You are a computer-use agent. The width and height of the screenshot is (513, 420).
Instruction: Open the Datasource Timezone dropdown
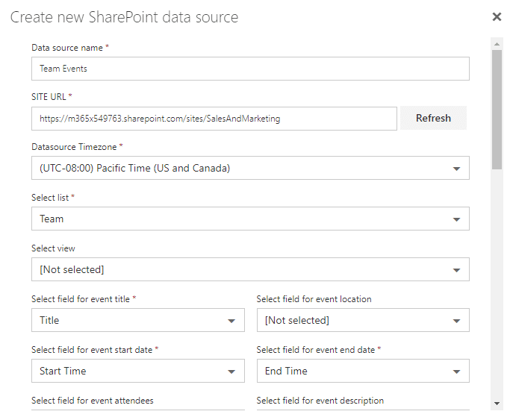pyautogui.click(x=250, y=168)
